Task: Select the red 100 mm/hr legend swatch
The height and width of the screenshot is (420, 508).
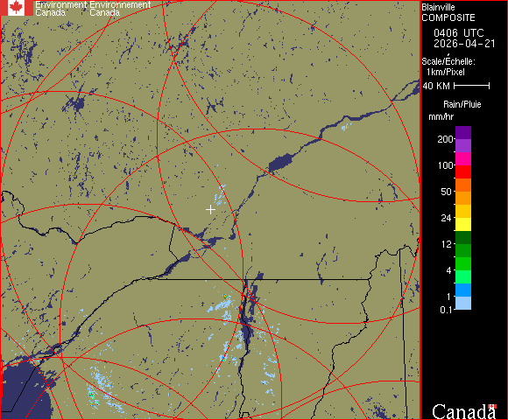Action: click(x=463, y=171)
